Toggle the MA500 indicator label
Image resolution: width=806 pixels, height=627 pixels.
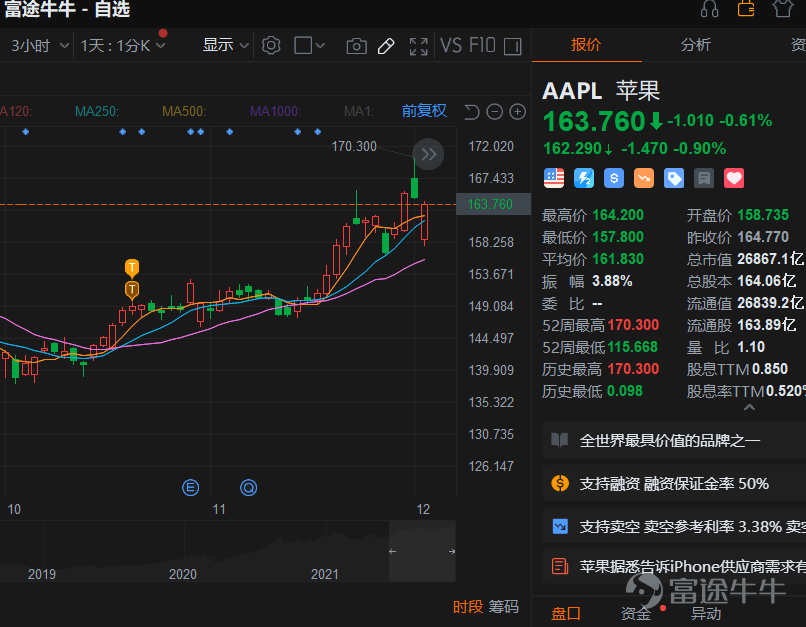184,111
